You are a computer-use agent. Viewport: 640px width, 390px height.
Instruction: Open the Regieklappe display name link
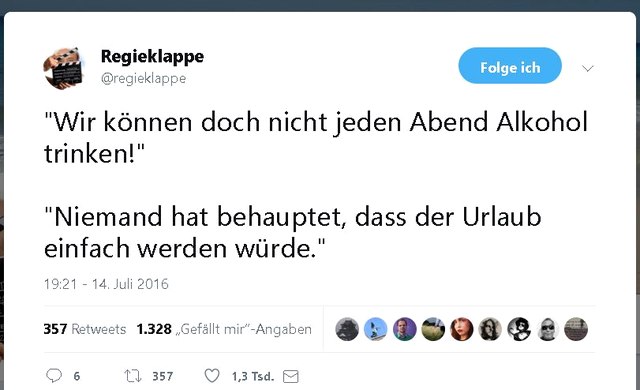(152, 57)
